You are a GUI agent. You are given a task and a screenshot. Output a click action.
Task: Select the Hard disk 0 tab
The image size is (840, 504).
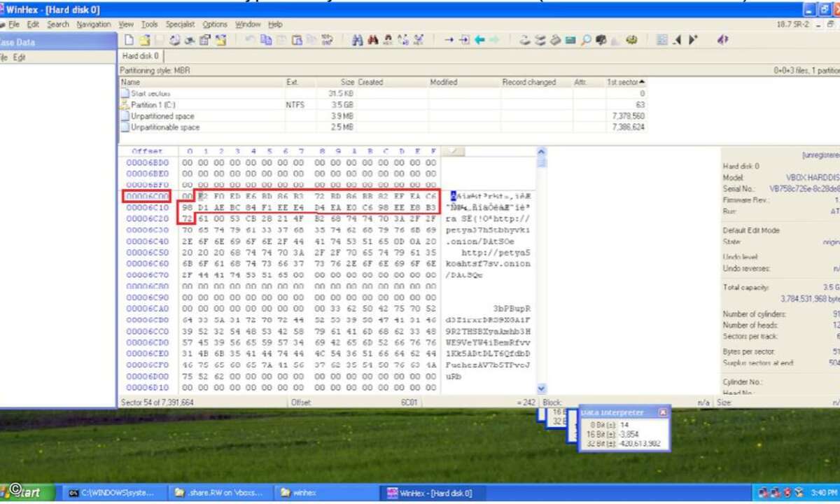141,55
